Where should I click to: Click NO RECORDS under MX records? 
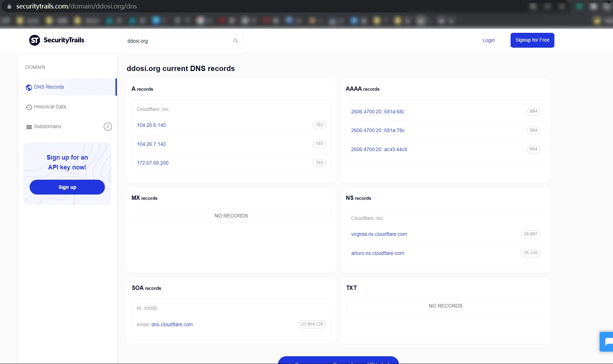pyautogui.click(x=231, y=216)
